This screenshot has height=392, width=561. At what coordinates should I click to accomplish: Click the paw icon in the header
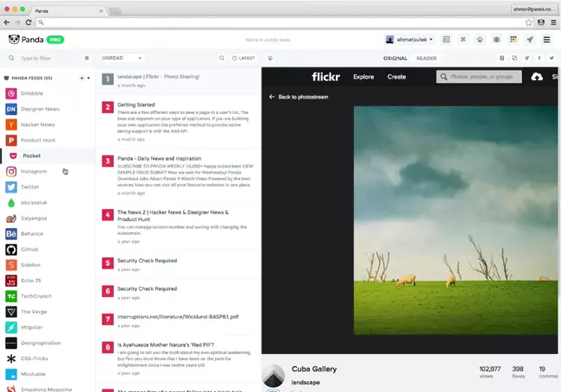(480, 40)
